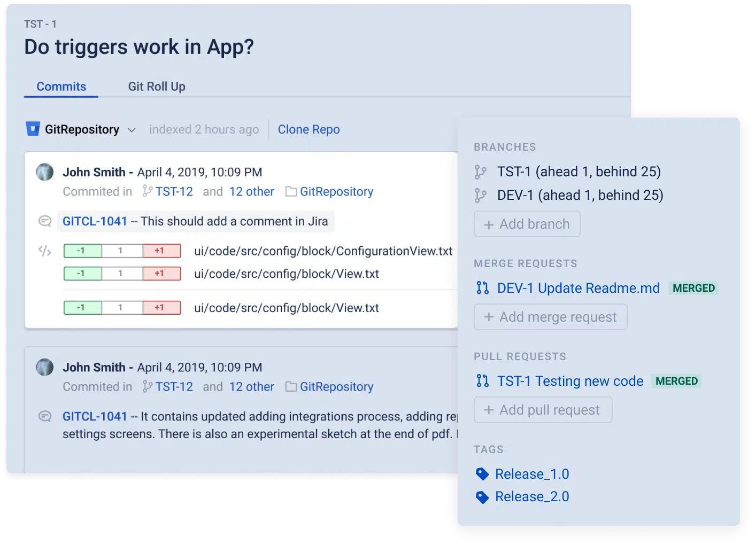Click the TST - 1 issue key
756x545 pixels.
pyautogui.click(x=40, y=24)
